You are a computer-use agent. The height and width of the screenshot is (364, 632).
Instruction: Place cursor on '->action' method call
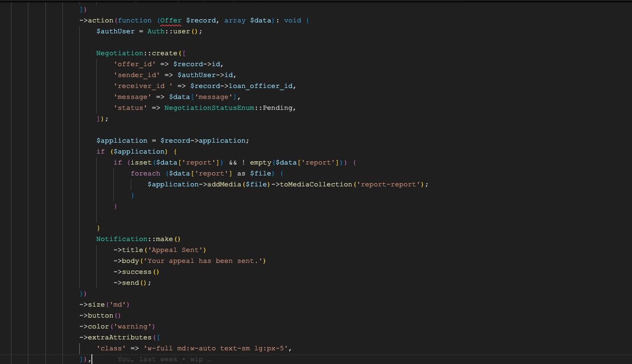pyautogui.click(x=96, y=21)
